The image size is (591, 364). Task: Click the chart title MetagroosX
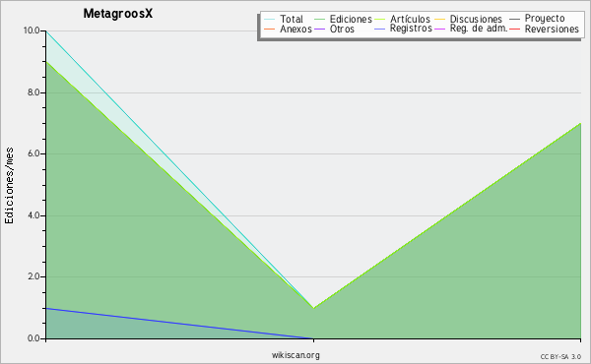point(118,14)
